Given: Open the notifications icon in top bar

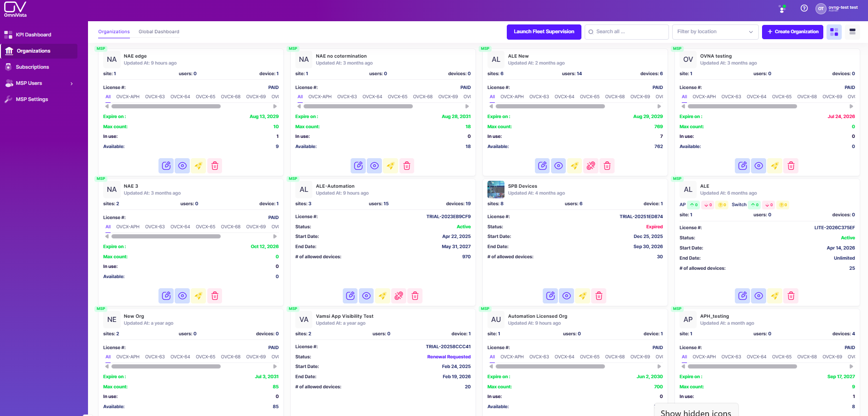Looking at the screenshot, I should (782, 8).
